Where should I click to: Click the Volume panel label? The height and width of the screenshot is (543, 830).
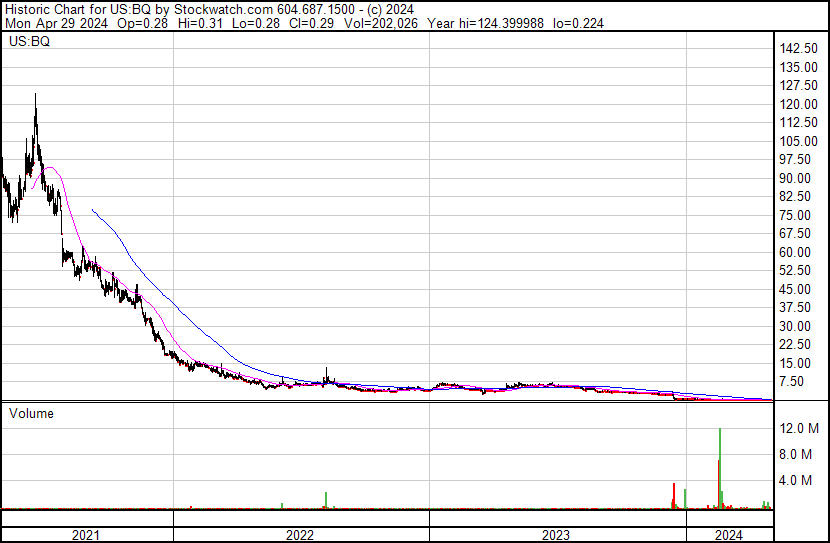pyautogui.click(x=31, y=413)
